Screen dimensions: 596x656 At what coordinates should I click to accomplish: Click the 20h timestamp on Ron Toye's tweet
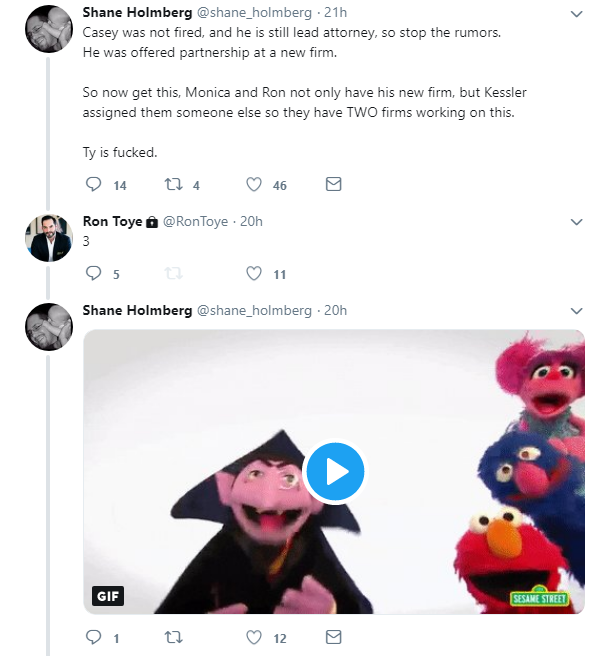coord(251,221)
